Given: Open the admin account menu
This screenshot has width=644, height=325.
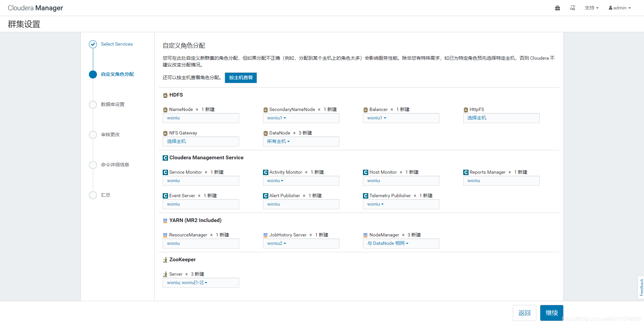Looking at the screenshot, I should pos(620,8).
